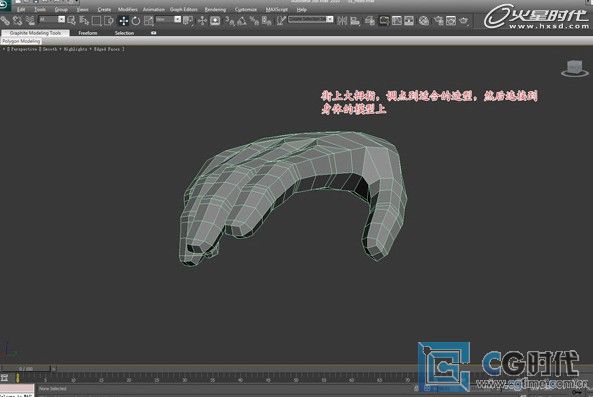The width and height of the screenshot is (593, 397).
Task: Open the Modifiers menu
Action: point(127,9)
